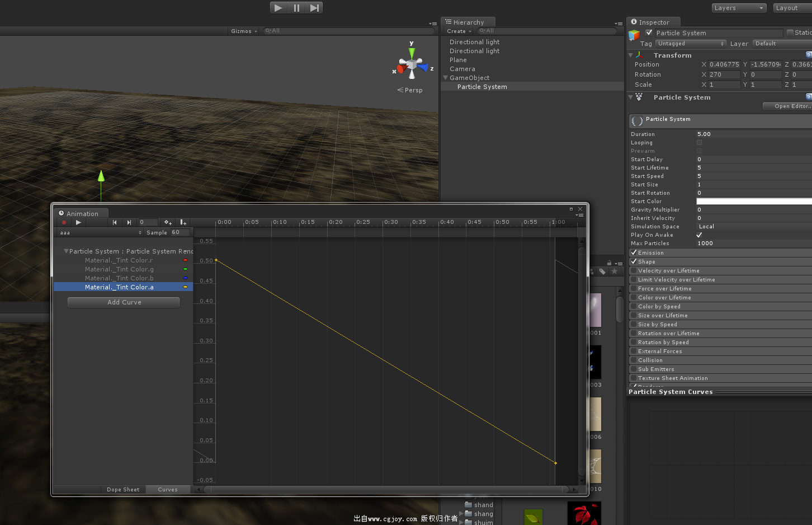Image resolution: width=812 pixels, height=525 pixels.
Task: Click the Start Color white swatch
Action: tap(754, 201)
